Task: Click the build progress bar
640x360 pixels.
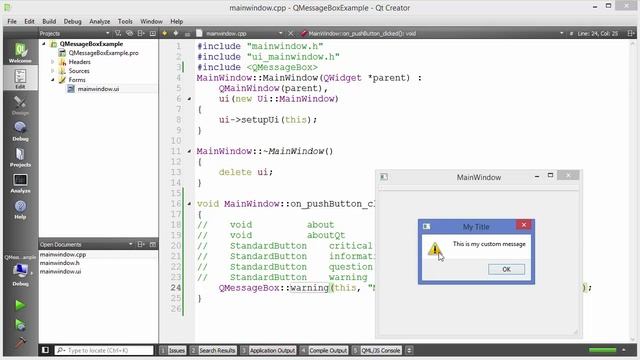Action: tap(602, 350)
